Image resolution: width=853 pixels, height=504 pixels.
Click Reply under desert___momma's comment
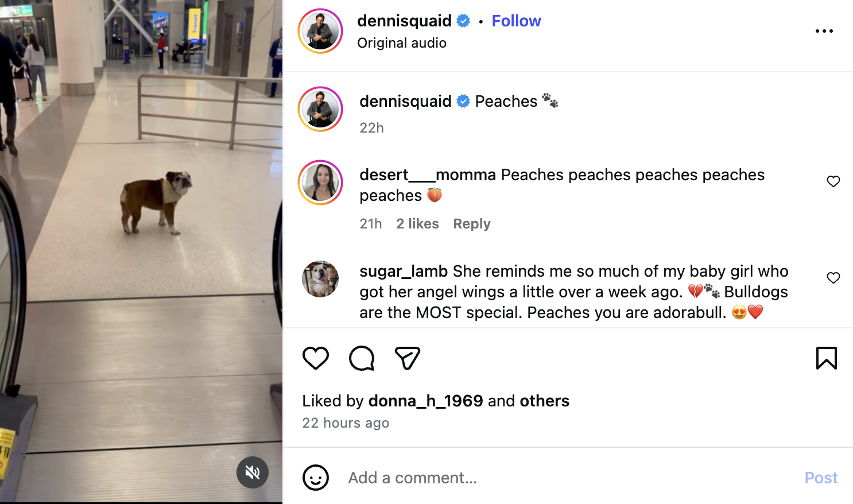(471, 223)
